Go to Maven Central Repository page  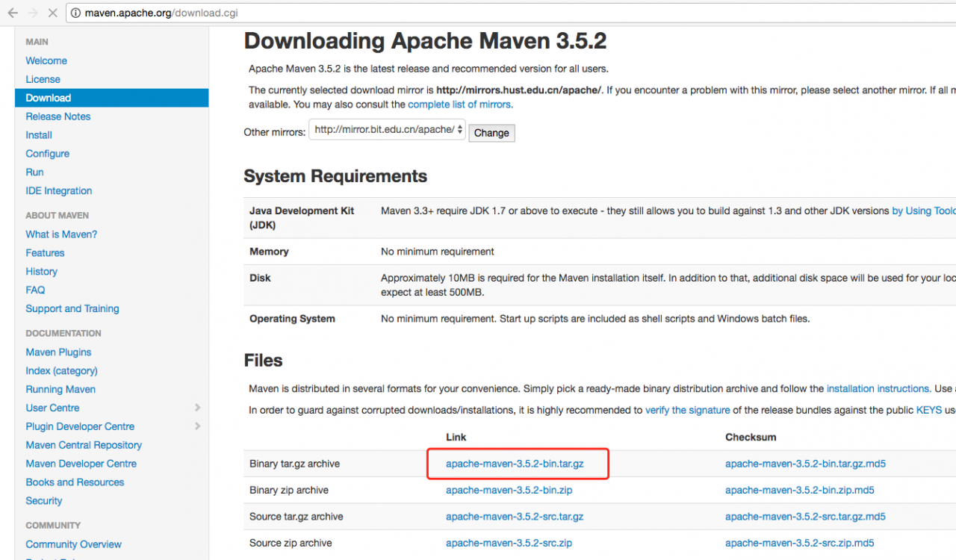(x=84, y=445)
